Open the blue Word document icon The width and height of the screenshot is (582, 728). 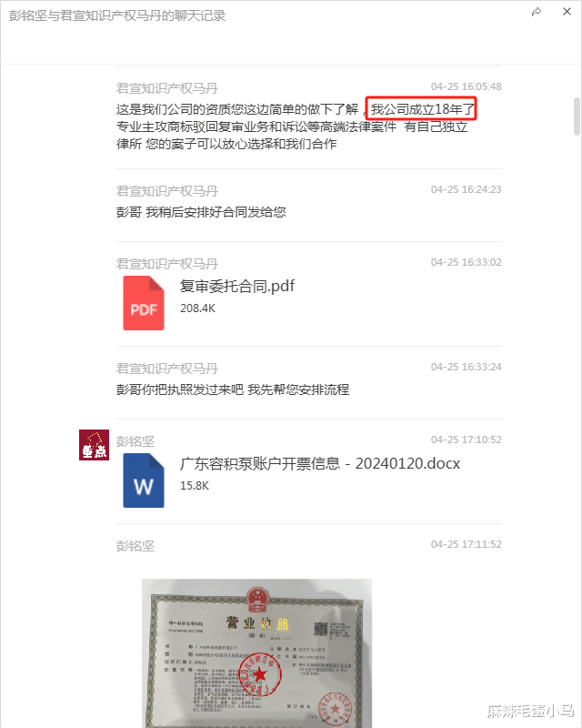144,480
